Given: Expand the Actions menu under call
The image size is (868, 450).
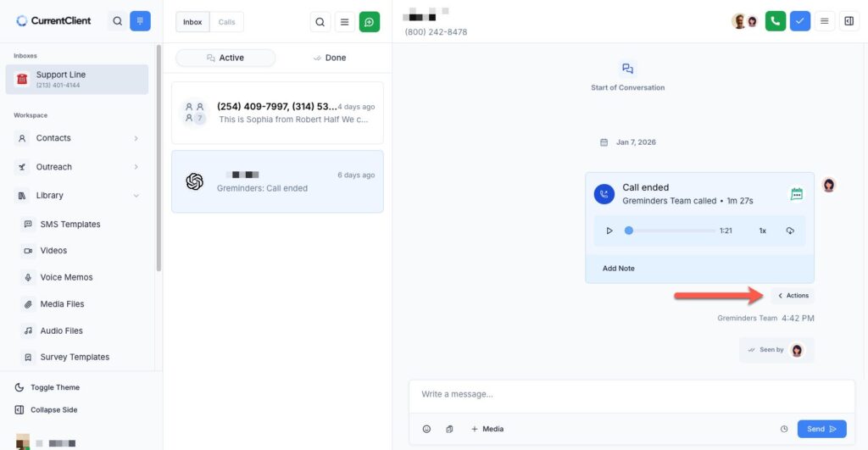Looking at the screenshot, I should click(793, 296).
